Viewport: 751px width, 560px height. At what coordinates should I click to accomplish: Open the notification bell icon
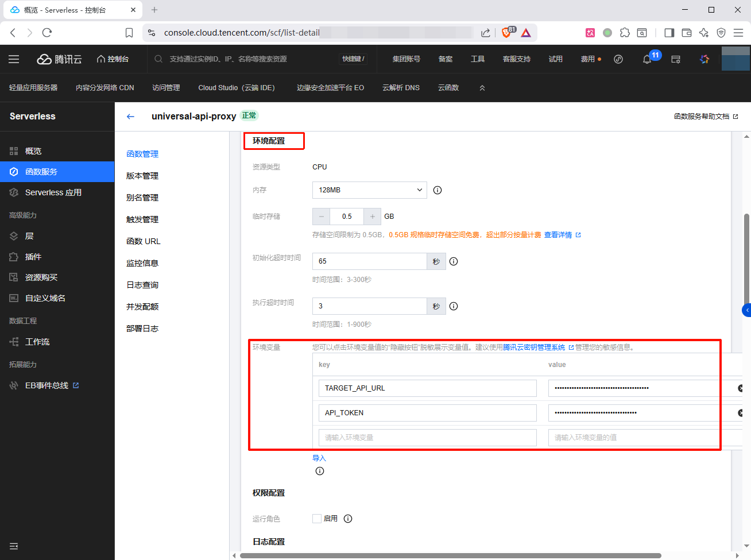pos(647,59)
